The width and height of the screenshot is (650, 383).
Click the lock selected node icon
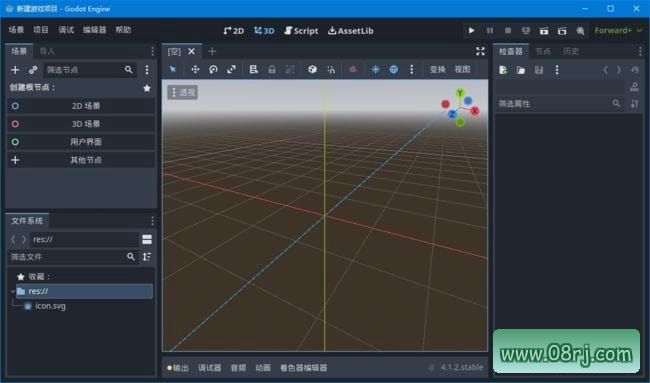tap(272, 69)
